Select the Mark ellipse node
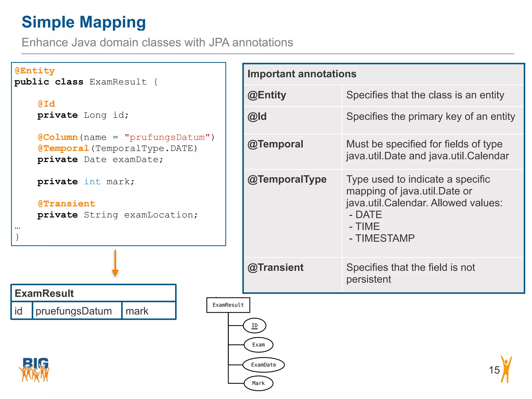The height and width of the screenshot is (399, 532). tap(258, 383)
